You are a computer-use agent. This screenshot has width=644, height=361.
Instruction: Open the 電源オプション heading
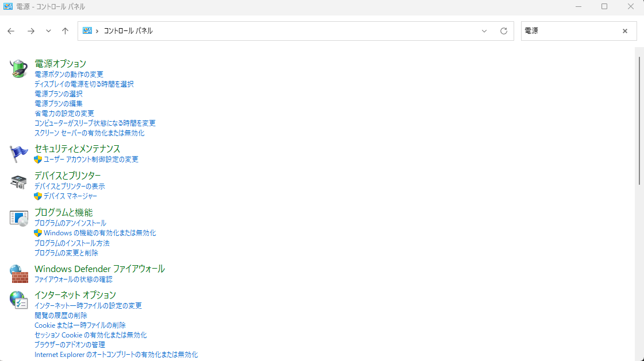pos(60,64)
